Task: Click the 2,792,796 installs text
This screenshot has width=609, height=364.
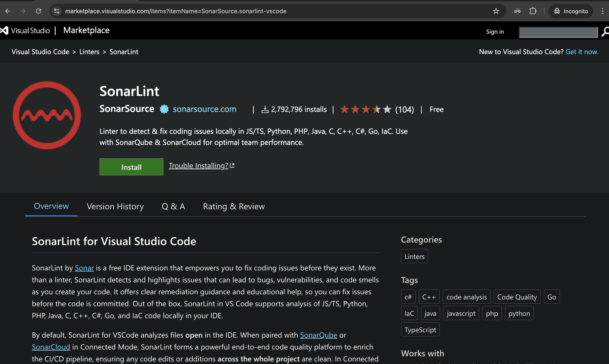Action: coord(299,109)
